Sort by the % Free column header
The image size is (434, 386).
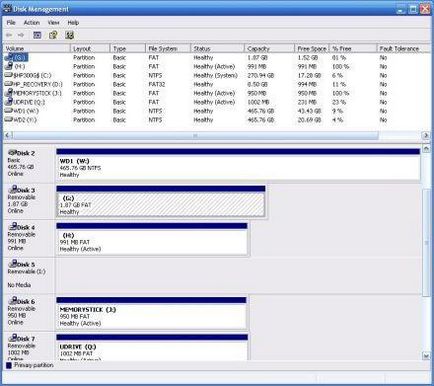(353, 49)
